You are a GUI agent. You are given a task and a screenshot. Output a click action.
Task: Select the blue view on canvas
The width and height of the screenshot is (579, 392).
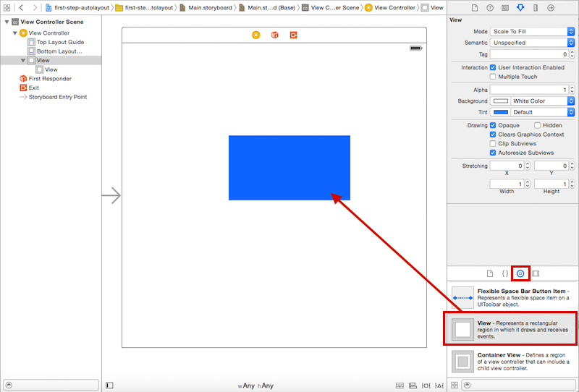[x=289, y=168]
